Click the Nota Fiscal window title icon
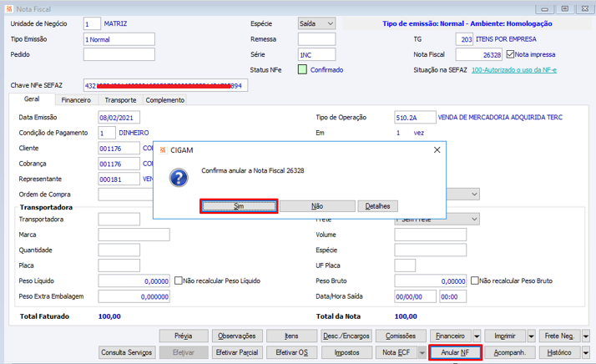Screen dimensions: 596x364 coord(9,8)
